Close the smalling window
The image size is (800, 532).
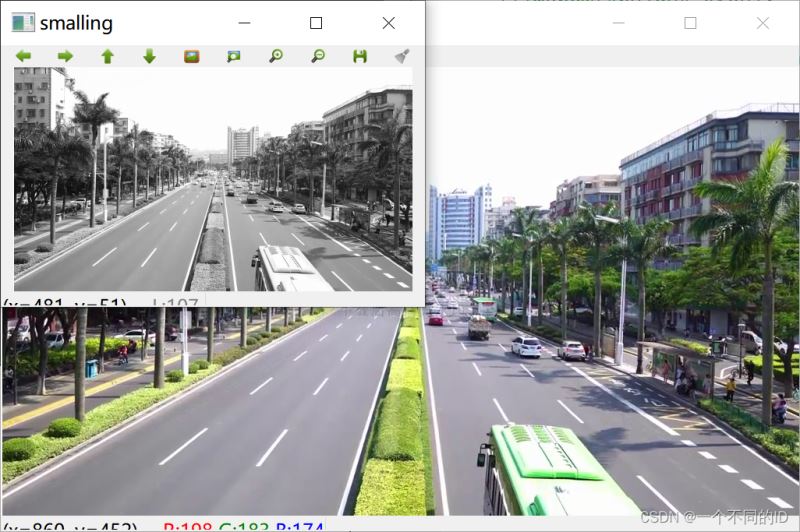click(389, 23)
